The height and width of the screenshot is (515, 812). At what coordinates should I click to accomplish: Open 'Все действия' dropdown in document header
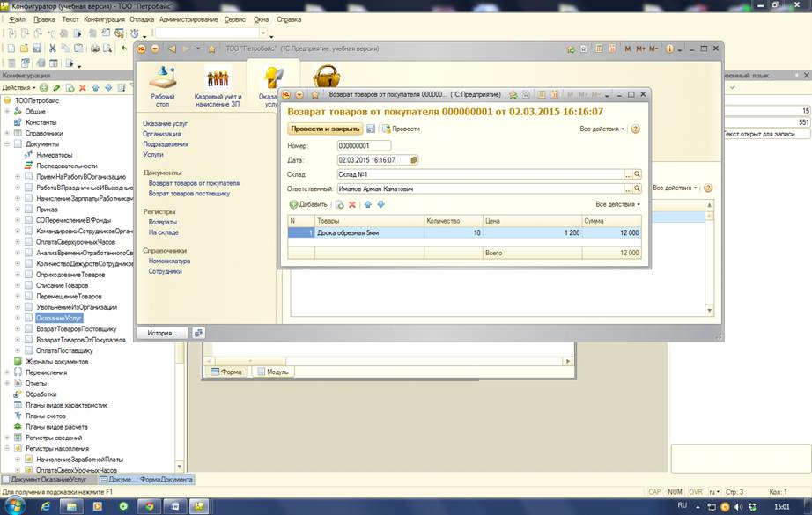(x=602, y=129)
